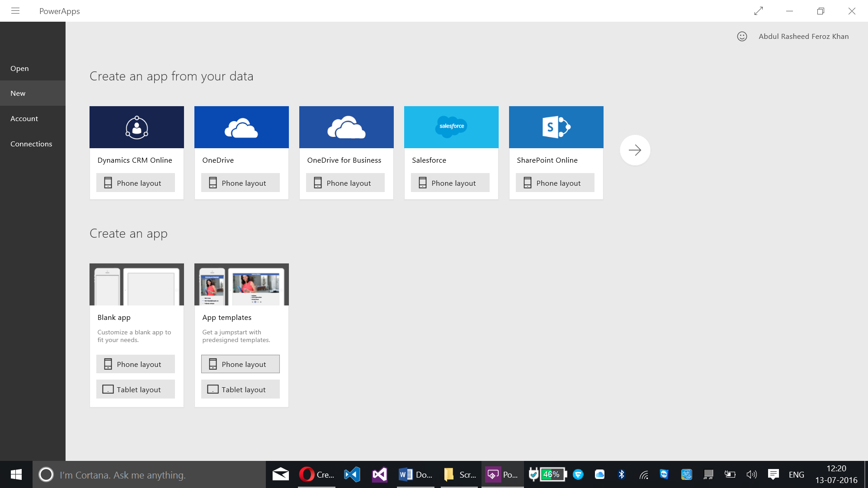Click the TeamViewer tray icon
Screen dimensions: 868x488
pos(664,474)
